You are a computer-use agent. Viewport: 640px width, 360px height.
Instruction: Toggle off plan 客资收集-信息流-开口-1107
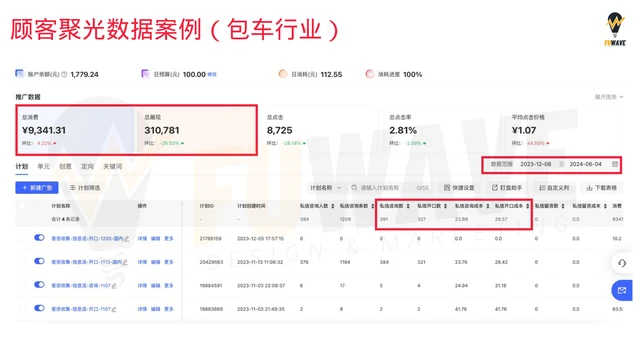[x=39, y=308]
